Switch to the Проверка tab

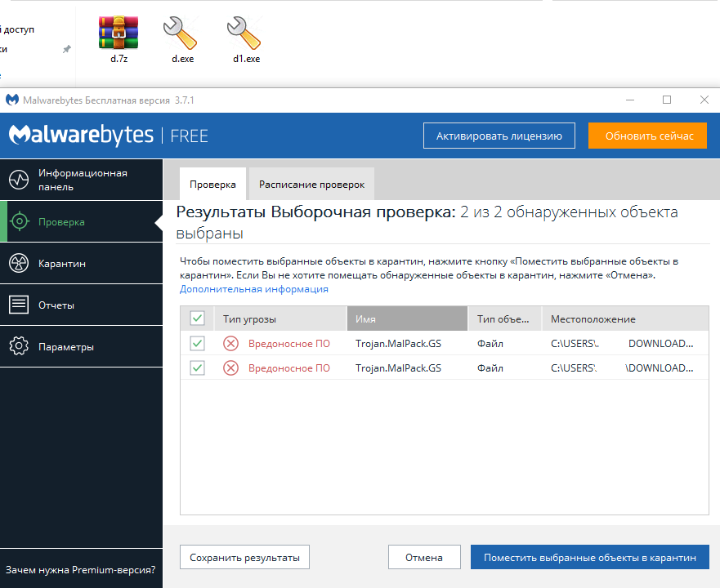click(x=212, y=184)
